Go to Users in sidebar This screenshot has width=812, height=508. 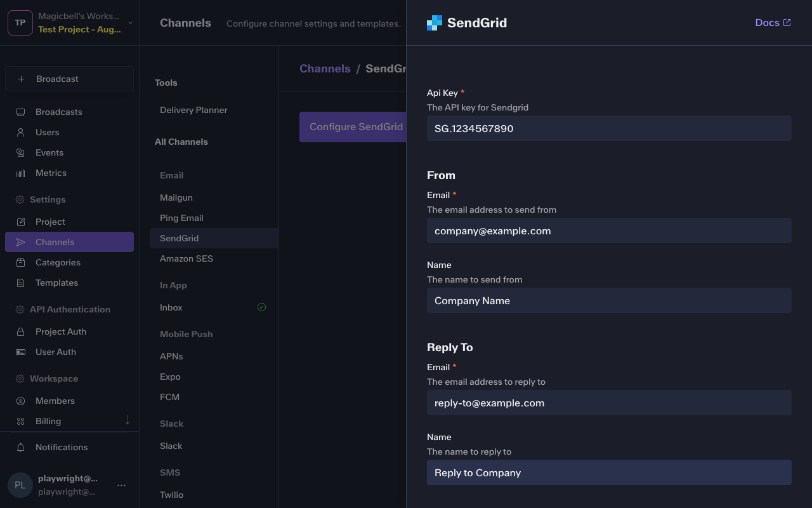tap(70, 132)
